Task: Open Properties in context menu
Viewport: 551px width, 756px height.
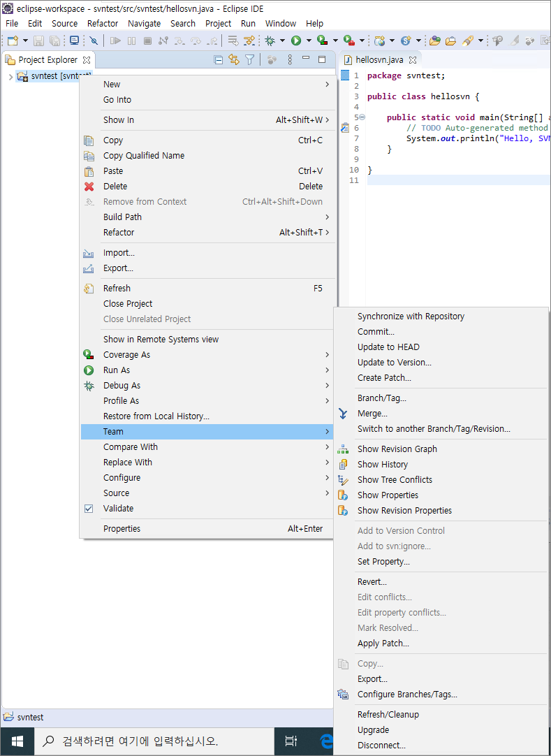Action: tap(208, 529)
